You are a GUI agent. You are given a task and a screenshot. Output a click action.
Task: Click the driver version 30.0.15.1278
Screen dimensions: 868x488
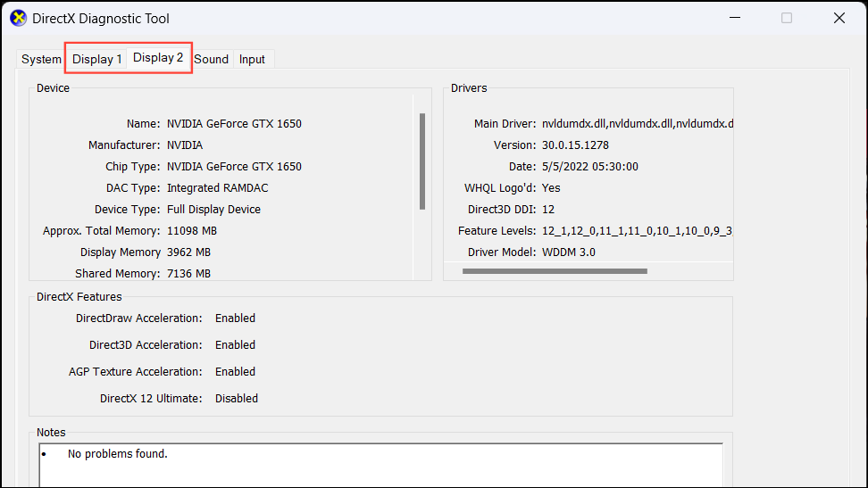point(575,145)
